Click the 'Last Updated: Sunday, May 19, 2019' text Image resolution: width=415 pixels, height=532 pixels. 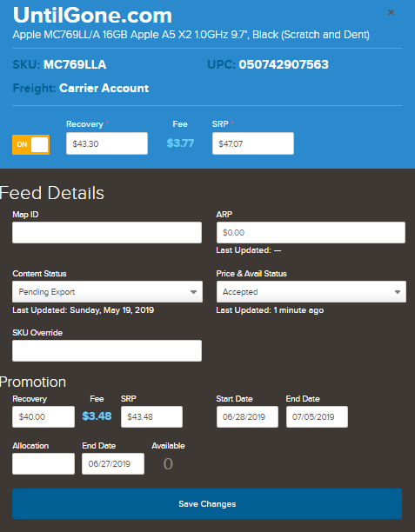(84, 310)
